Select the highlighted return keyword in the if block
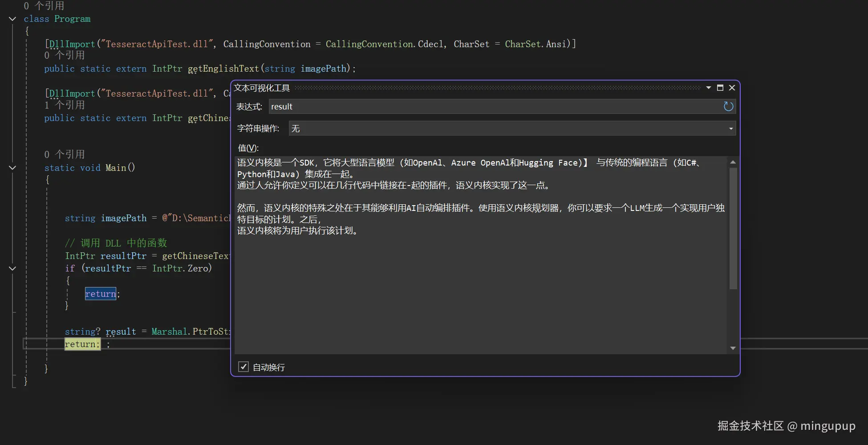868x445 pixels. pos(100,293)
